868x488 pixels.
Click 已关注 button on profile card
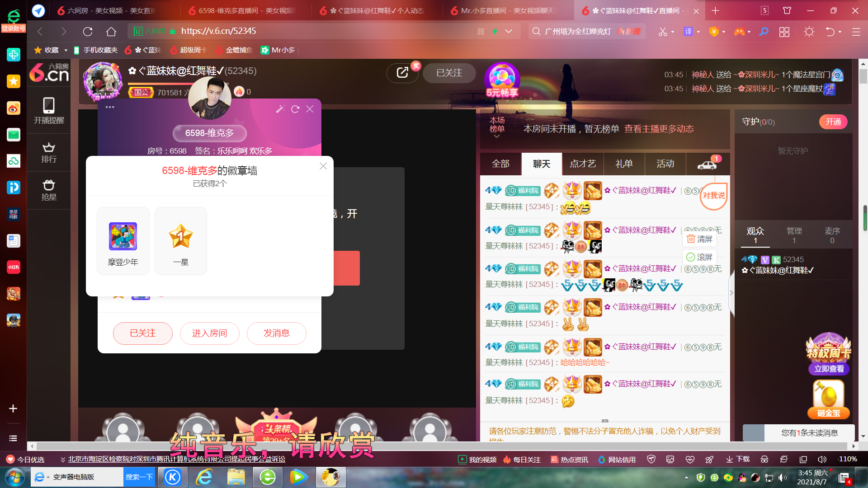(143, 333)
